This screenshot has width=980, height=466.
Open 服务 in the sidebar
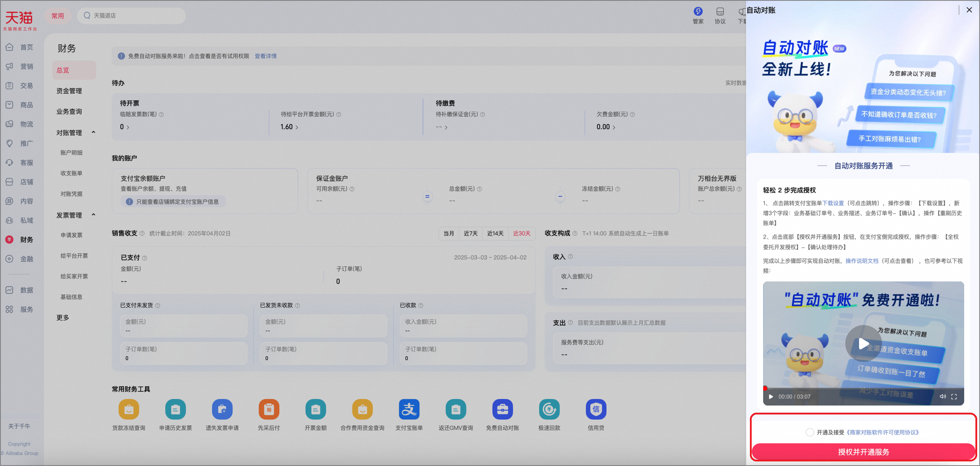point(19,310)
